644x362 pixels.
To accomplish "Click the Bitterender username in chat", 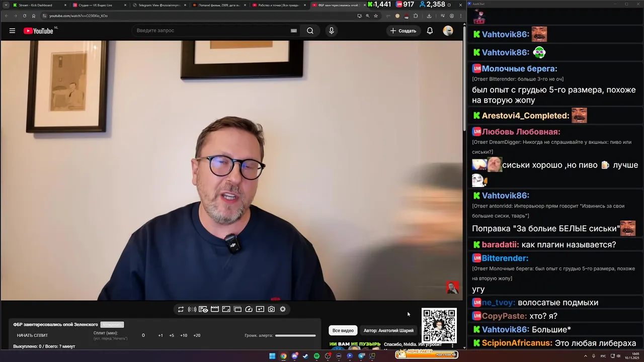I will 505,258.
